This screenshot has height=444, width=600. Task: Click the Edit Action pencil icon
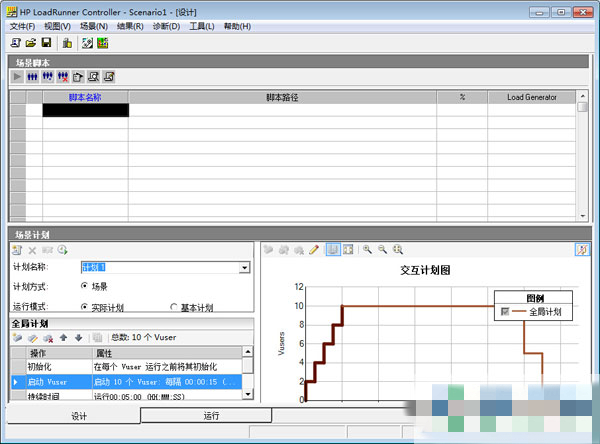coord(33,338)
